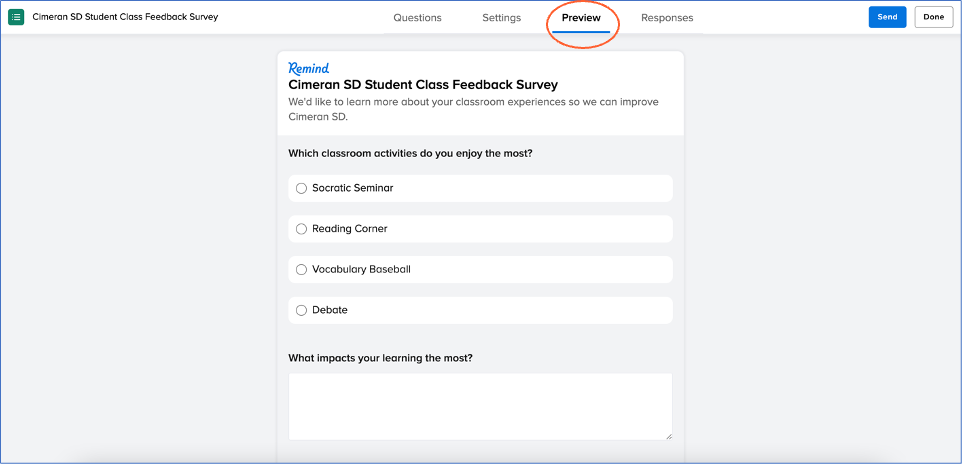Choose the Reading Corner radio button
The height and width of the screenshot is (464, 962).
pyautogui.click(x=302, y=229)
